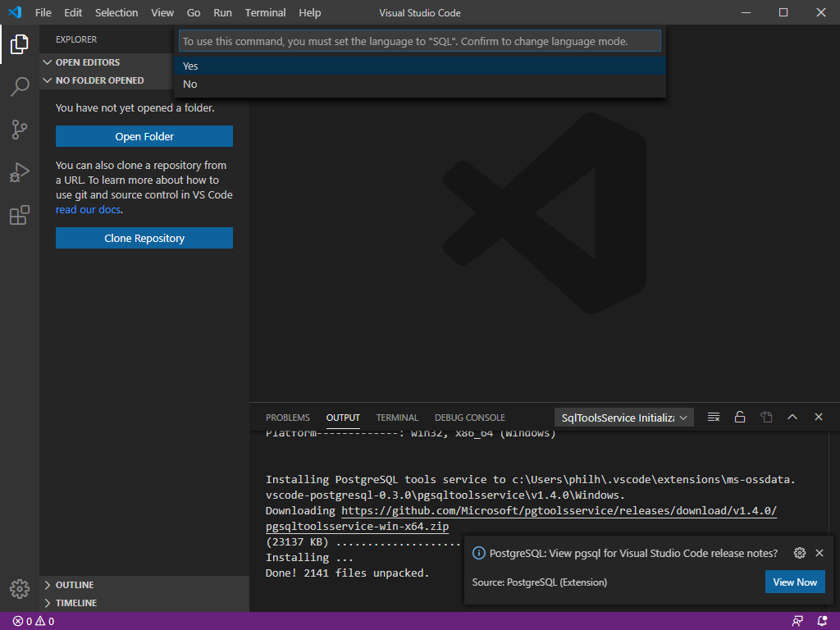Clear the output panel contents
This screenshot has width=840, height=630.
pos(714,418)
